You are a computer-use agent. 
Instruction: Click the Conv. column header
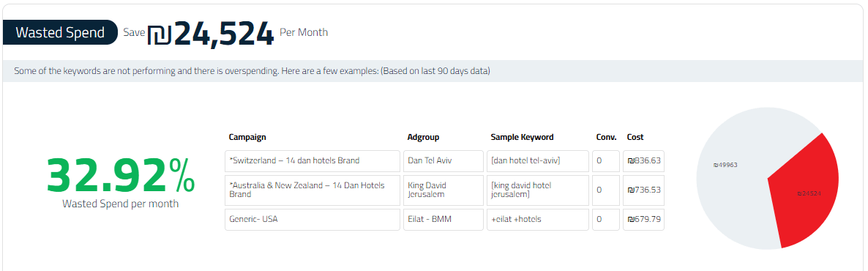coord(606,137)
